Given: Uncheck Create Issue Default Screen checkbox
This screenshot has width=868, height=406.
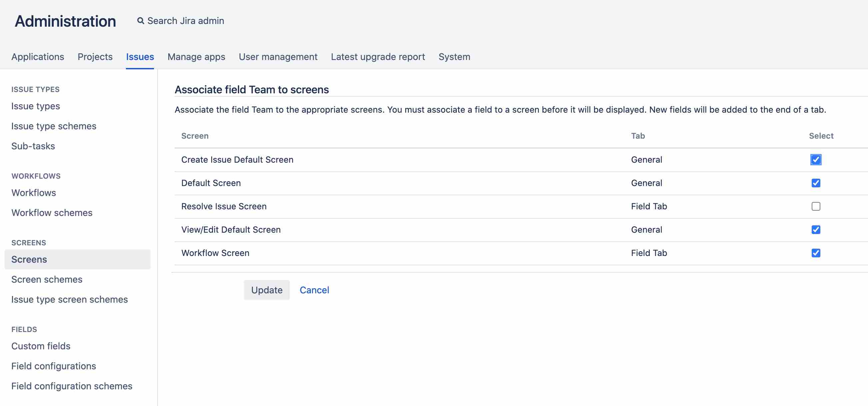Looking at the screenshot, I should (x=815, y=159).
